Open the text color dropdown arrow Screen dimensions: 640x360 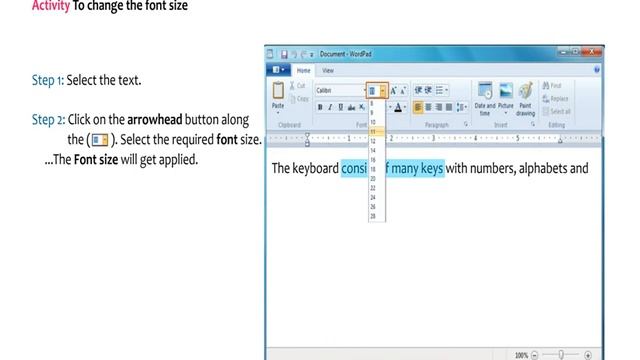(x=404, y=107)
